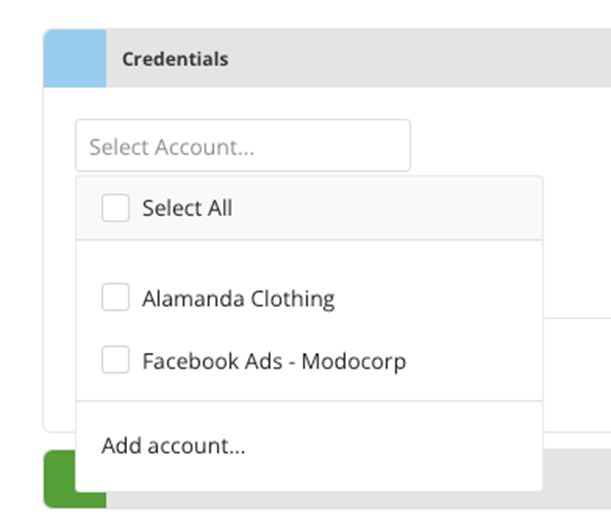Click the blue block beside Credentials
The height and width of the screenshot is (519, 611).
[75, 58]
